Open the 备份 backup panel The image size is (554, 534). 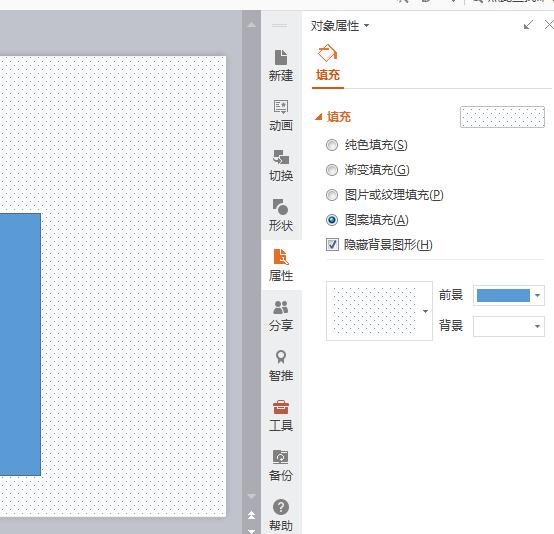[281, 466]
